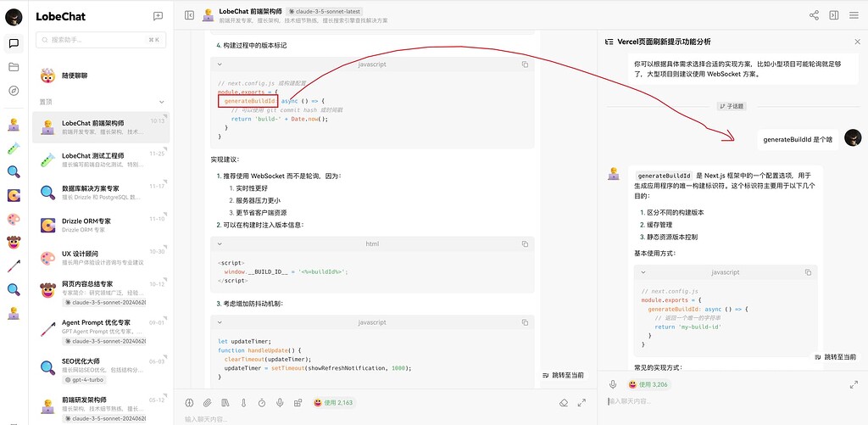Focus the main chat message input
Image resolution: width=868 pixels, height=425 pixels.
(386, 419)
